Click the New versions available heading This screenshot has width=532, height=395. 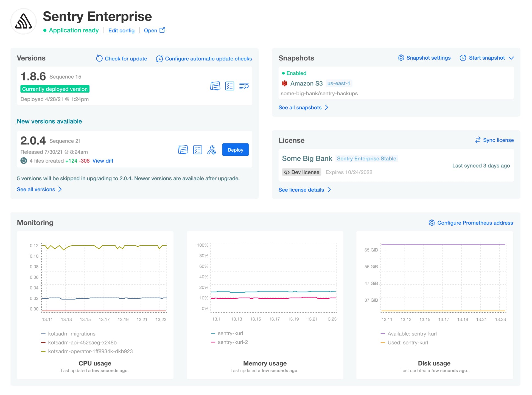point(49,121)
